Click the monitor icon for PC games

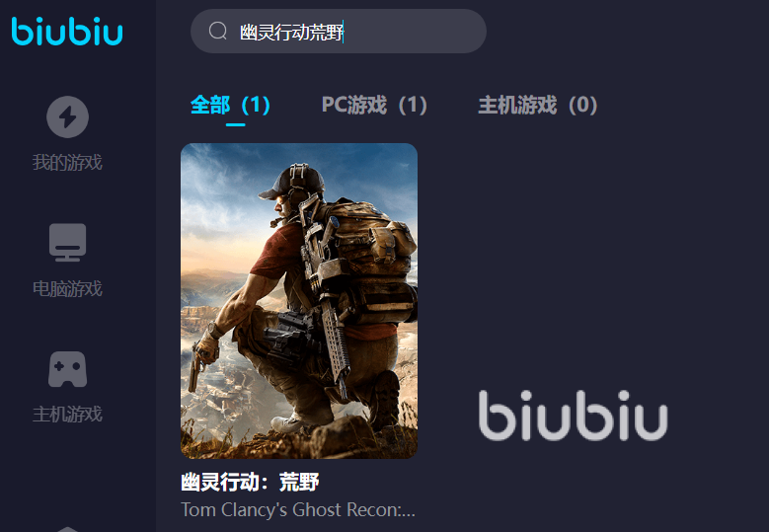(x=68, y=242)
